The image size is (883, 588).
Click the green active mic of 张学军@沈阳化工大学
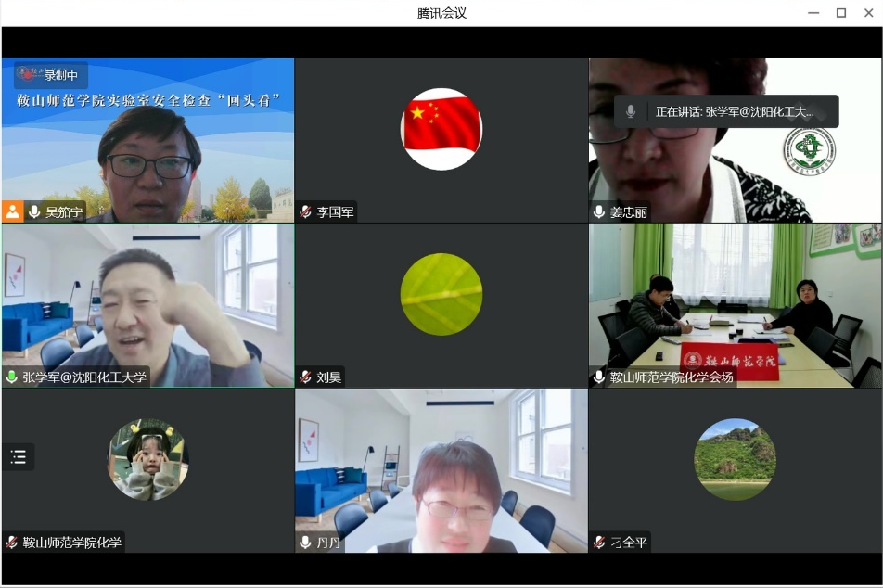[x=12, y=377]
